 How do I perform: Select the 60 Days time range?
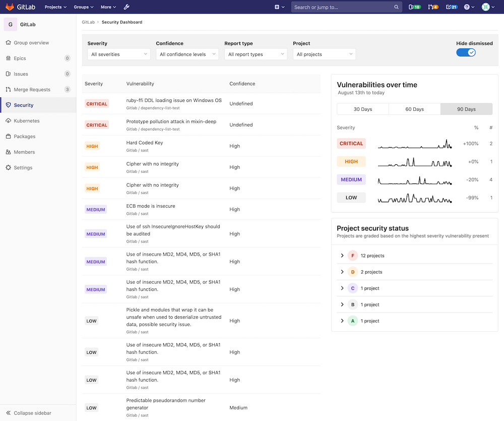click(414, 109)
